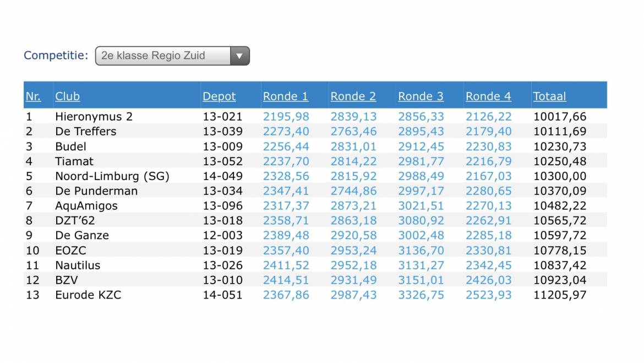Open De Punderman Ronde 1 score 2347,41
This screenshot has width=644, height=363.
tap(286, 191)
